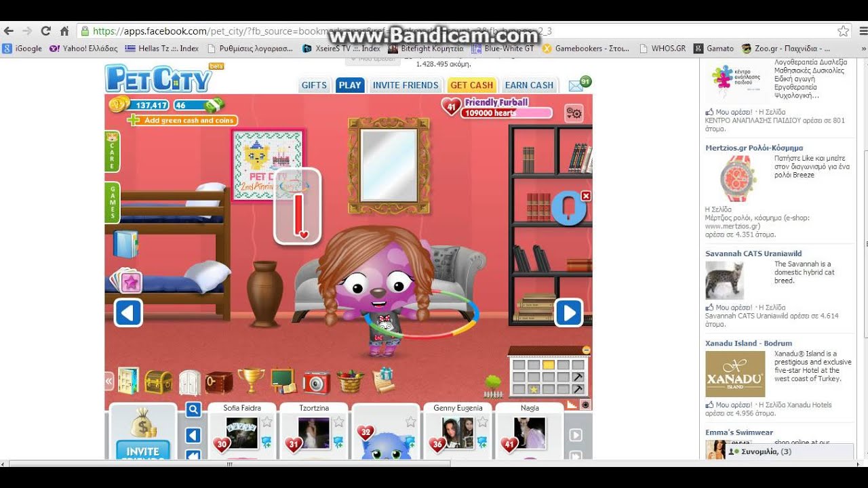Click the blue hairbrush item on shelf
This screenshot has height=488, width=868.
(x=568, y=208)
